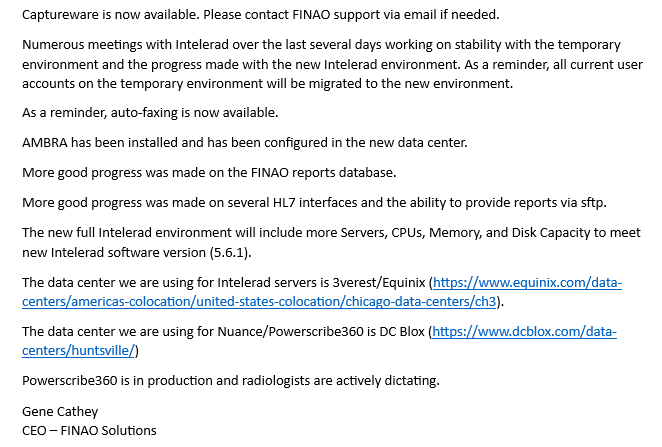Viewport: 662px width, 447px height.
Task: Click the word AMBRA
Action: (45, 143)
